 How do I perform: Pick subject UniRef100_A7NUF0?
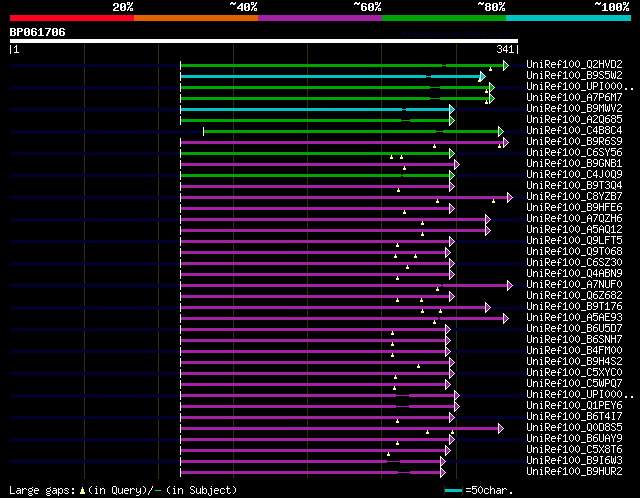[574, 285]
